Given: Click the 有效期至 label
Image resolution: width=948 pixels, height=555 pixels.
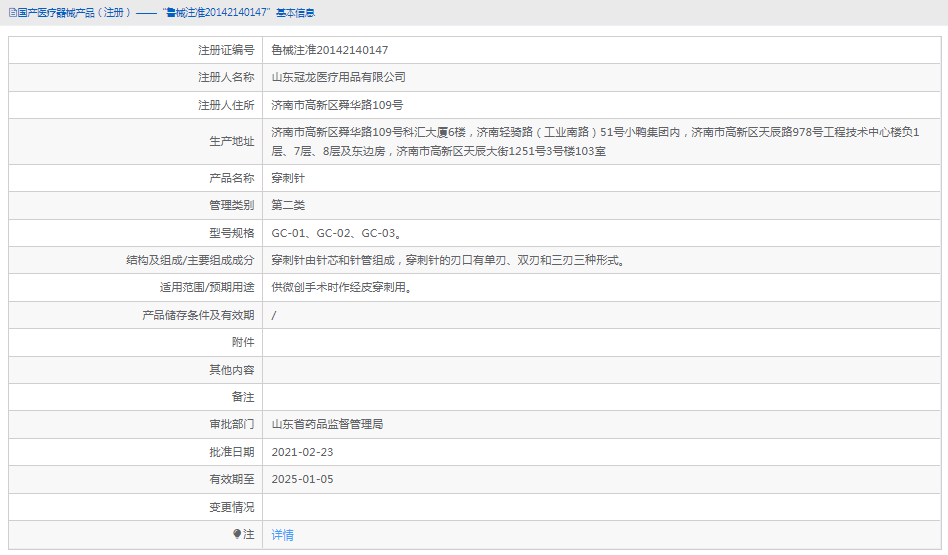Looking at the screenshot, I should (232, 479).
